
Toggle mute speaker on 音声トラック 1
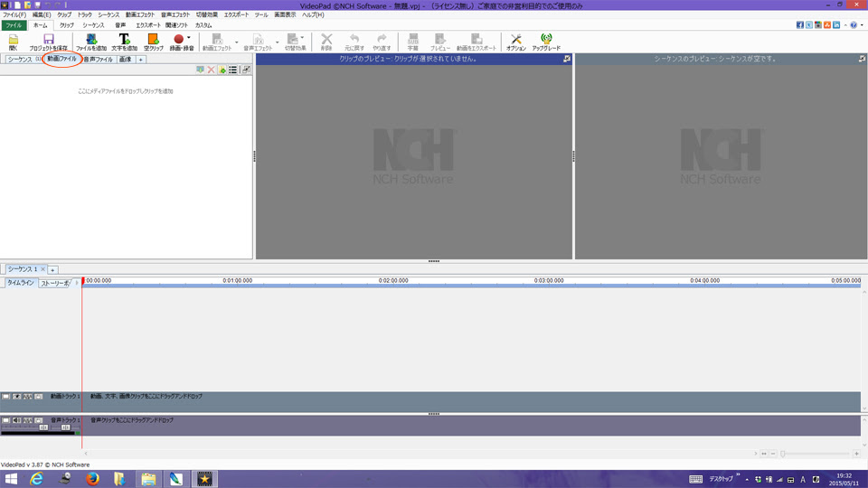pyautogui.click(x=16, y=420)
